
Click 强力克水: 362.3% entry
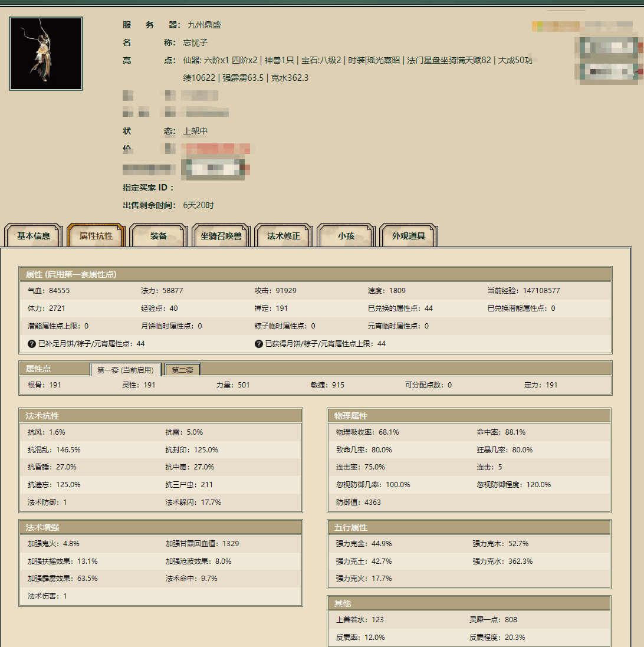coord(502,561)
